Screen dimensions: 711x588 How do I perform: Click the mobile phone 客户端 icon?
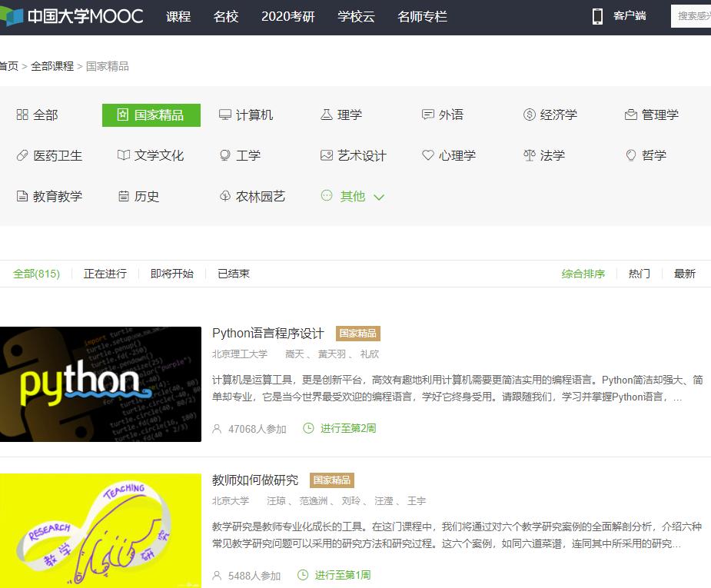tap(597, 16)
